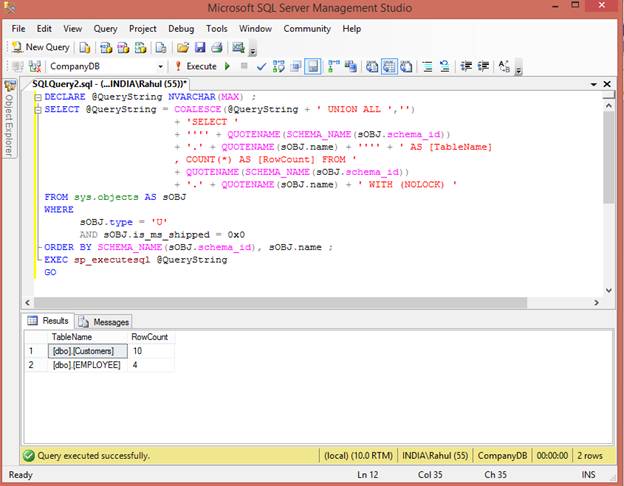Click the green Debug play arrow icon

coord(228,66)
